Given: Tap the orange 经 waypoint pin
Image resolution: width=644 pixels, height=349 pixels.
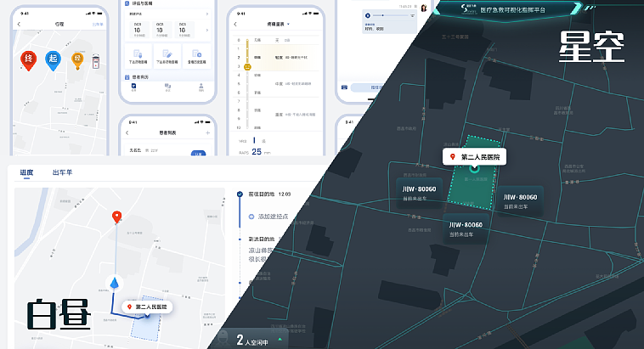Looking at the screenshot, I should 77,60.
